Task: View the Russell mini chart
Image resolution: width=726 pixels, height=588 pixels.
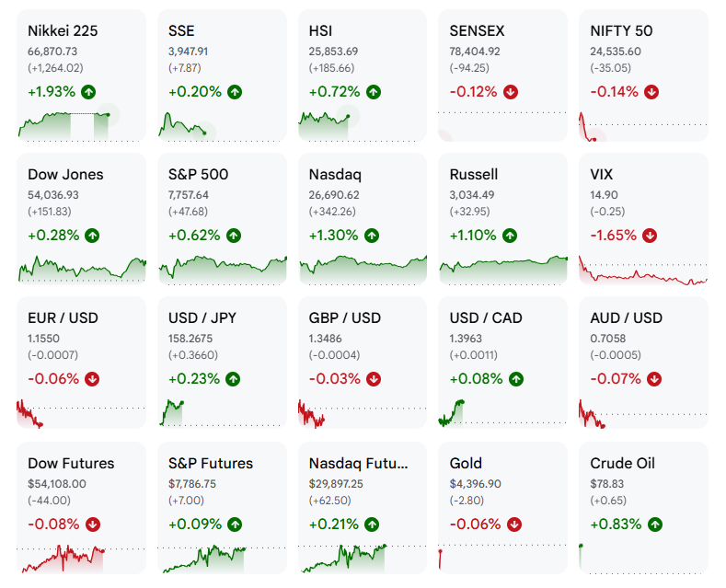Action: click(503, 270)
